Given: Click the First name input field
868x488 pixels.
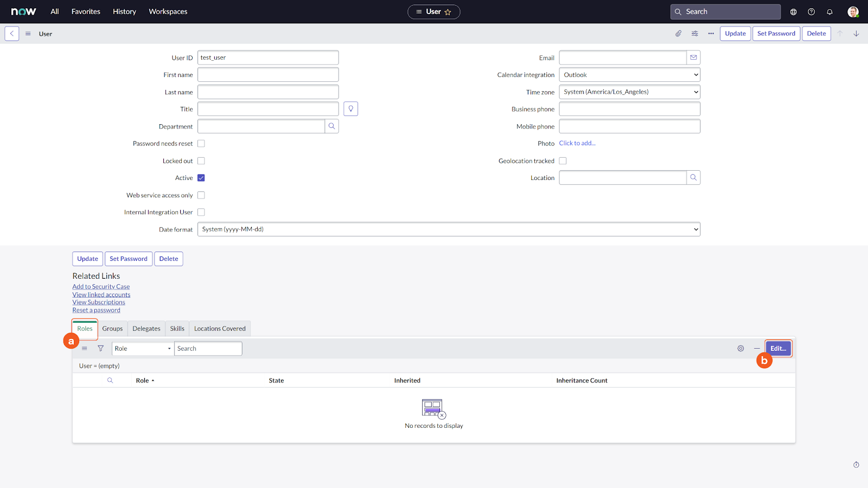Looking at the screenshot, I should (268, 75).
